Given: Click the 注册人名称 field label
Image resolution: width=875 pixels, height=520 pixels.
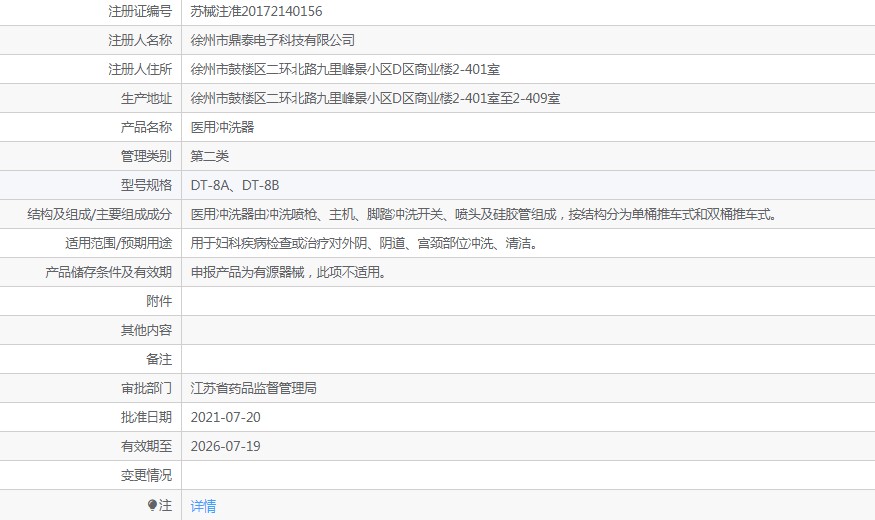Looking at the screenshot, I should click(x=140, y=40).
